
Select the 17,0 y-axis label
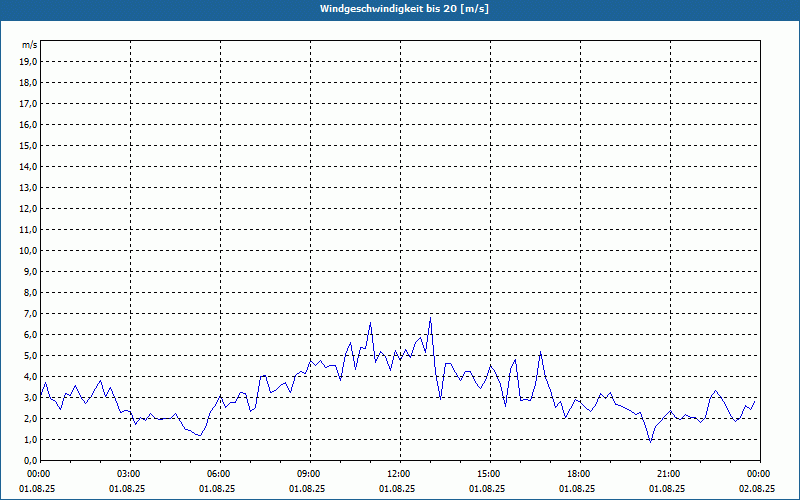[x=28, y=104]
